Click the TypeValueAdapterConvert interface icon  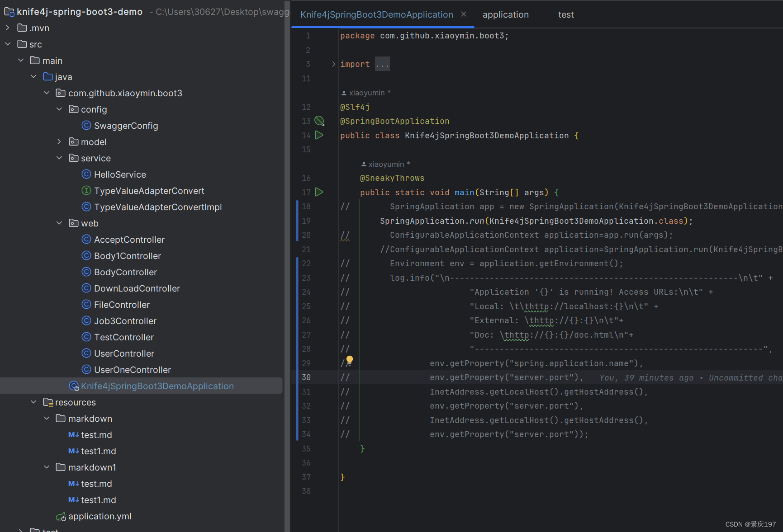click(86, 190)
